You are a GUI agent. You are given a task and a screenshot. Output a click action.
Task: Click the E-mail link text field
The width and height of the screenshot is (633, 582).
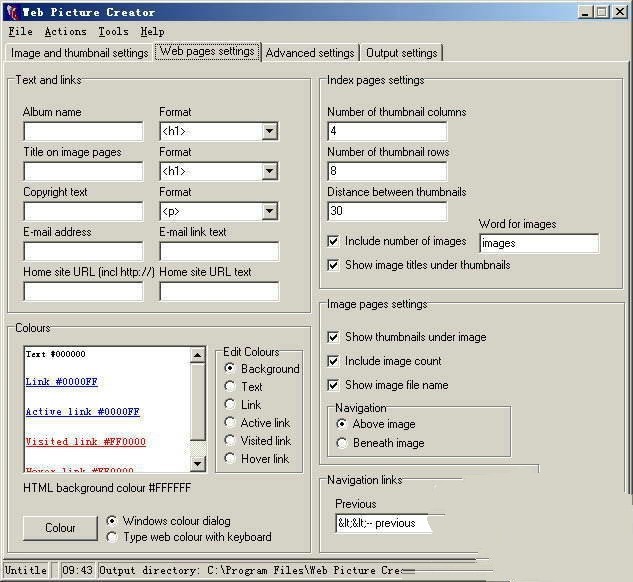pyautogui.click(x=219, y=251)
